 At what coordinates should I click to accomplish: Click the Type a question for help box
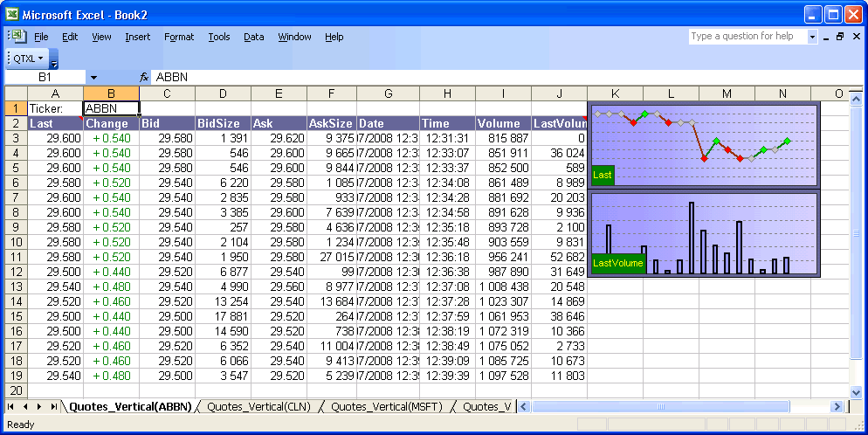(747, 37)
